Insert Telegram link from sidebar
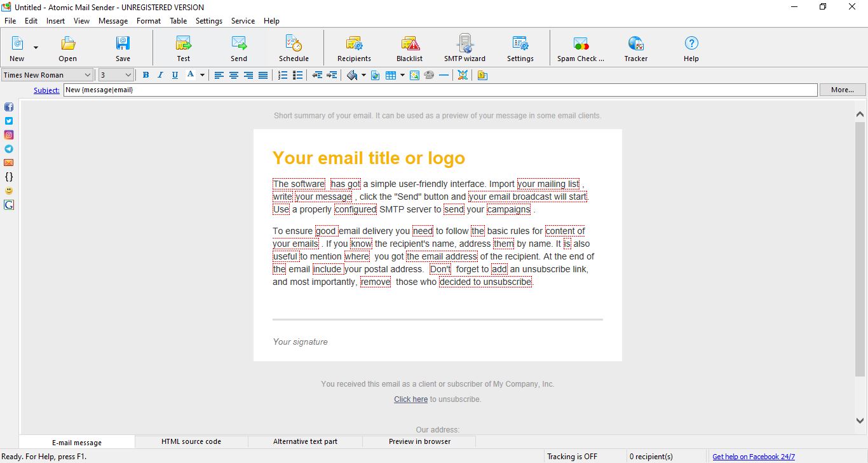868x463 pixels. 9,149
